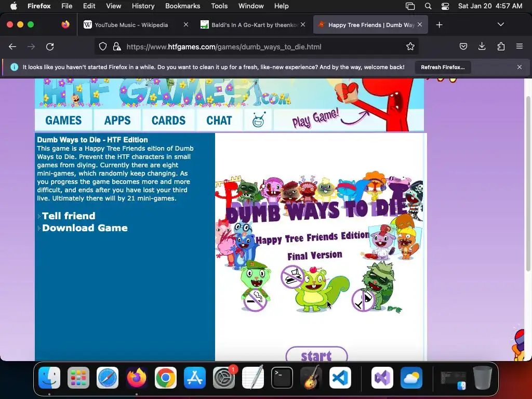Screen dimensions: 532x399
Task: Launch Visual Studio Code from the Dock
Action: click(340, 378)
